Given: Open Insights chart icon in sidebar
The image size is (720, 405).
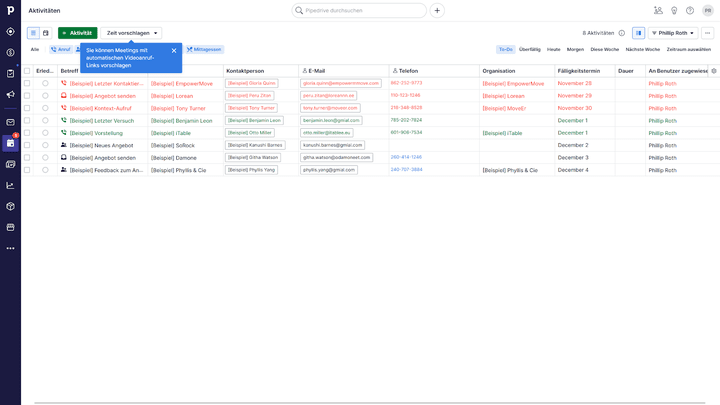Looking at the screenshot, I should click(x=10, y=185).
